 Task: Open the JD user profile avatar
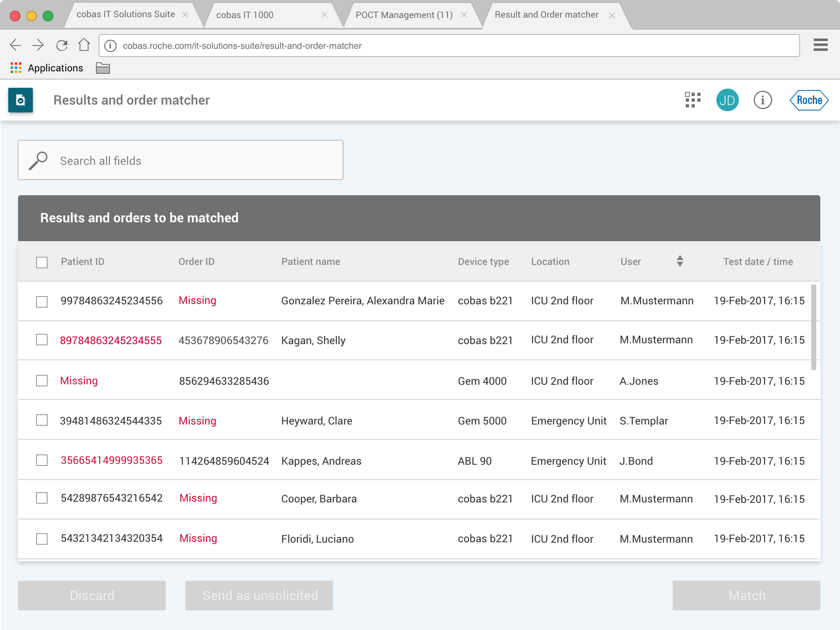[727, 100]
